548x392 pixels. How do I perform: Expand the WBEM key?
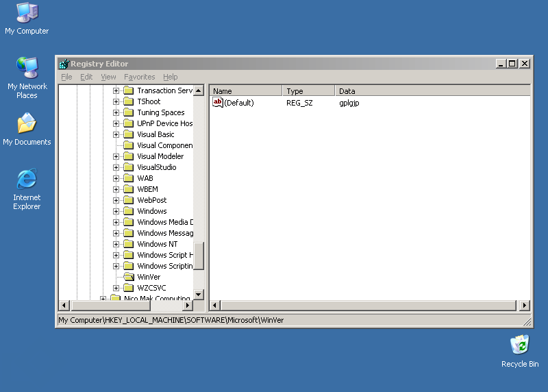(116, 189)
